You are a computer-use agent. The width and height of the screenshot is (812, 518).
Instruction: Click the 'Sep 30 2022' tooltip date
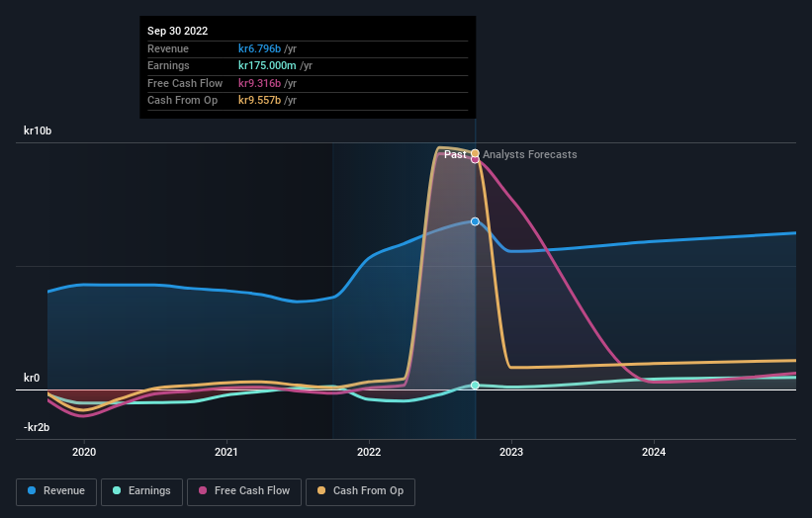coord(178,31)
